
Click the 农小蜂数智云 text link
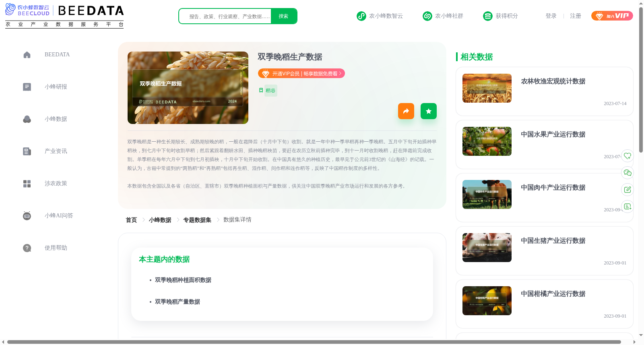(x=386, y=16)
